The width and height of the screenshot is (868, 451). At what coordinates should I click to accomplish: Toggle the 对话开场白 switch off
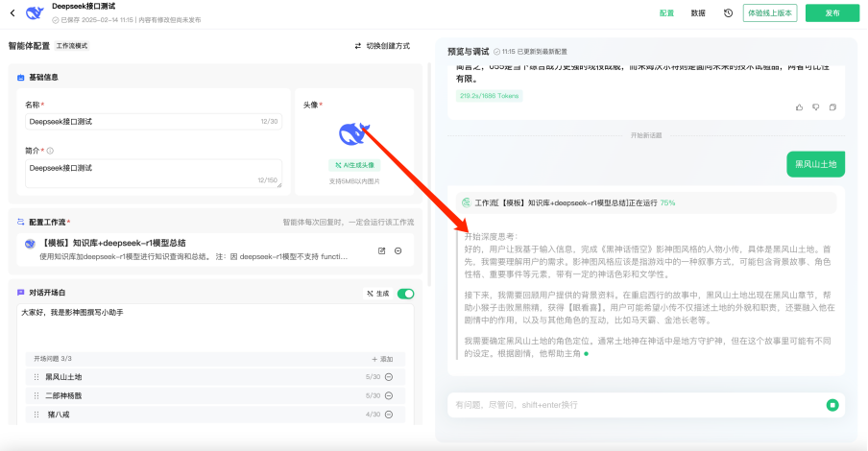[405, 294]
